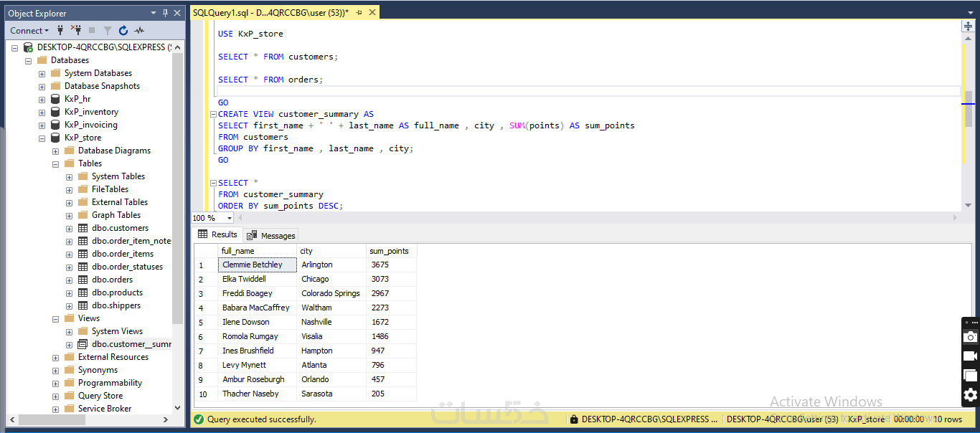Click the Thacher Naseby cell
The height and width of the screenshot is (433, 980).
pyautogui.click(x=257, y=394)
